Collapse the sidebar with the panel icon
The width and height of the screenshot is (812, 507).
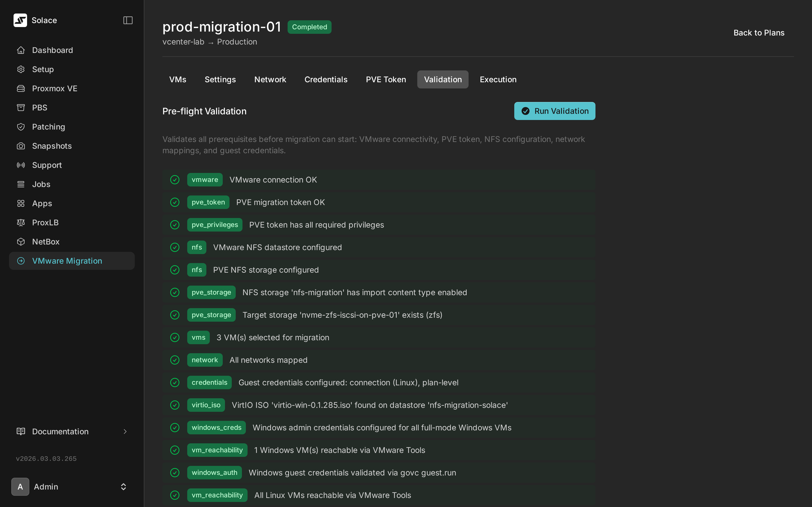pyautogui.click(x=128, y=20)
